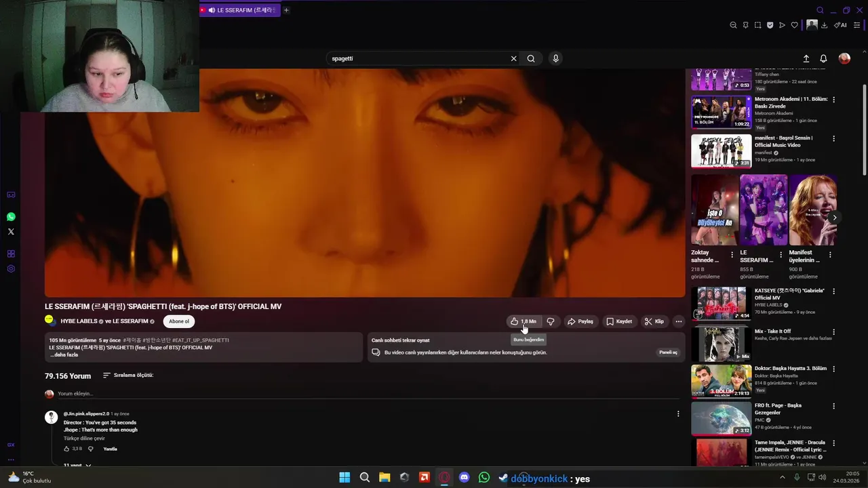Click the dislike thumbs-down button
Screen dimensions: 868x488
(551, 321)
